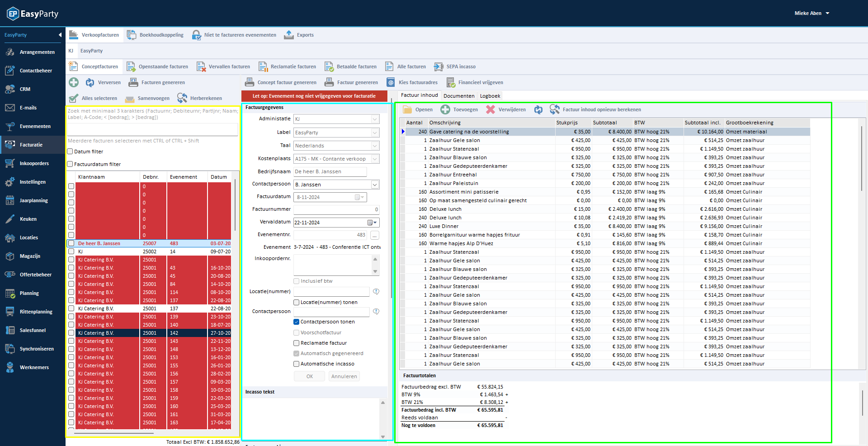
Task: Open the Mieke Aben user menu
Action: (x=812, y=13)
